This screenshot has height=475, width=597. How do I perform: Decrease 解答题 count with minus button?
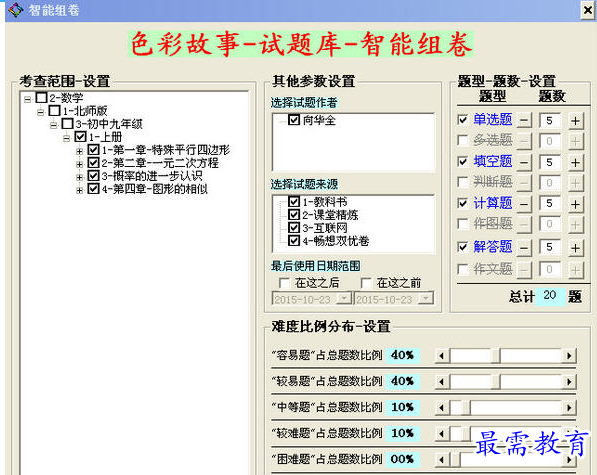tap(524, 248)
